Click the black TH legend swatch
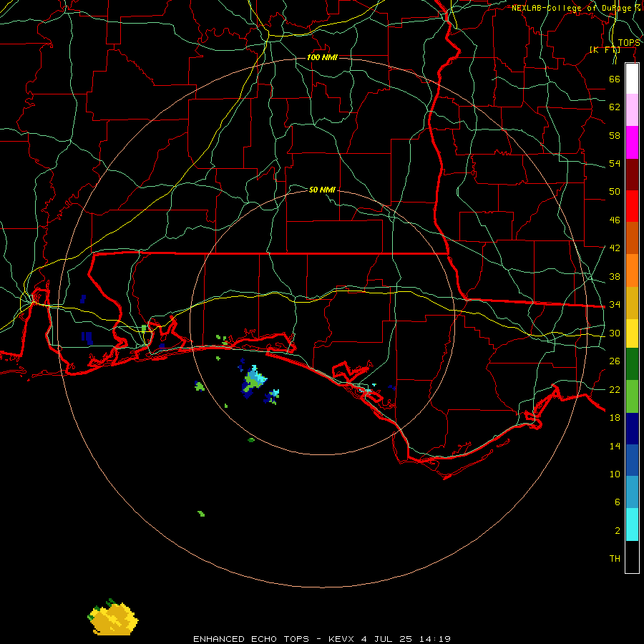Image resolution: width=644 pixels, height=644 pixels. 632,557
